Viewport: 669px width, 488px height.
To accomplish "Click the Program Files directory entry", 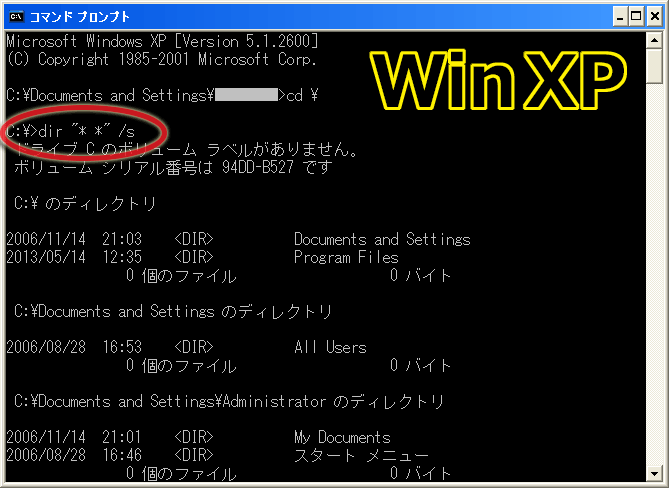I will (346, 257).
